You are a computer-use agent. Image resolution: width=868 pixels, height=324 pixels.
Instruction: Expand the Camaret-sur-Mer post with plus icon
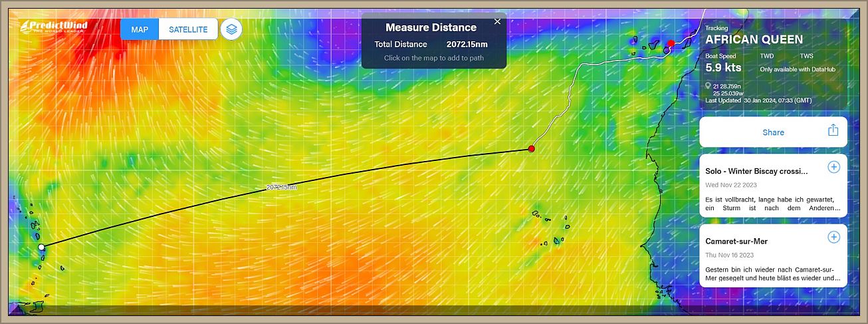click(833, 238)
